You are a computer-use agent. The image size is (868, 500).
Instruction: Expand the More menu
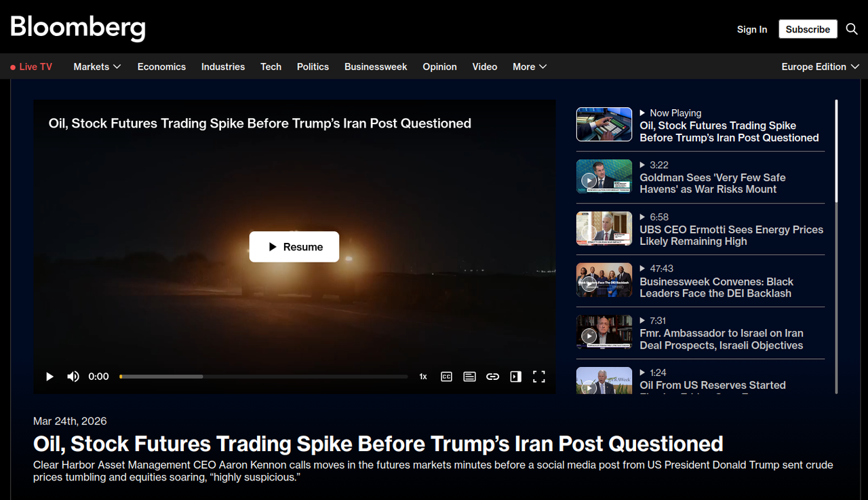pyautogui.click(x=530, y=66)
